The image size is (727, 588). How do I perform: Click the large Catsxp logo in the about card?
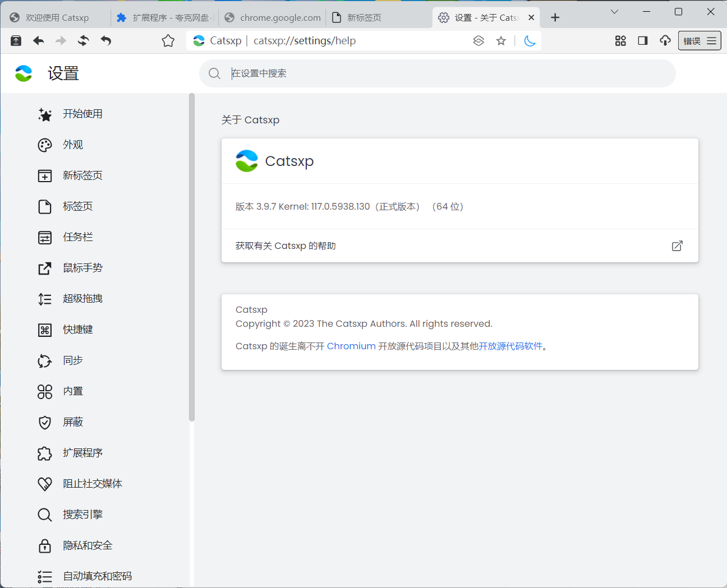point(247,161)
